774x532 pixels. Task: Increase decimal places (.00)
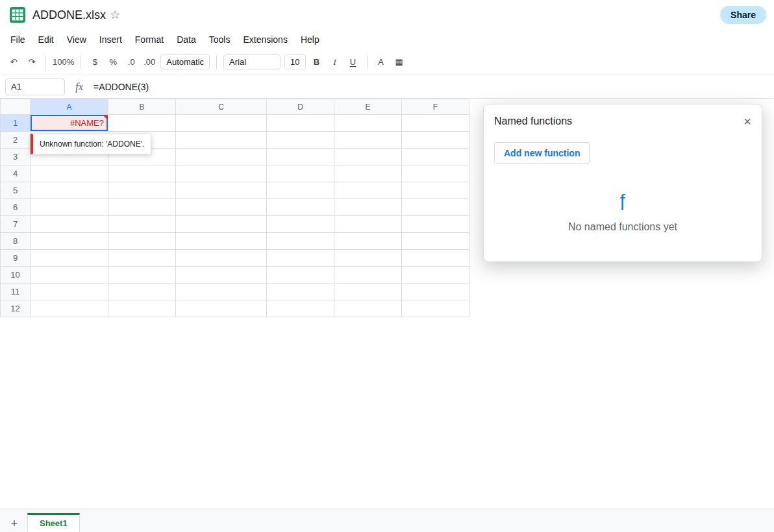(149, 62)
